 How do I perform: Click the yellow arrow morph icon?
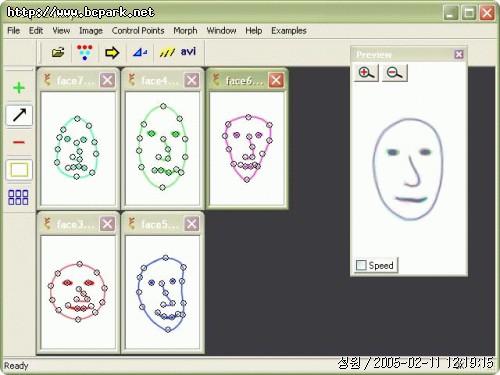coord(112,53)
